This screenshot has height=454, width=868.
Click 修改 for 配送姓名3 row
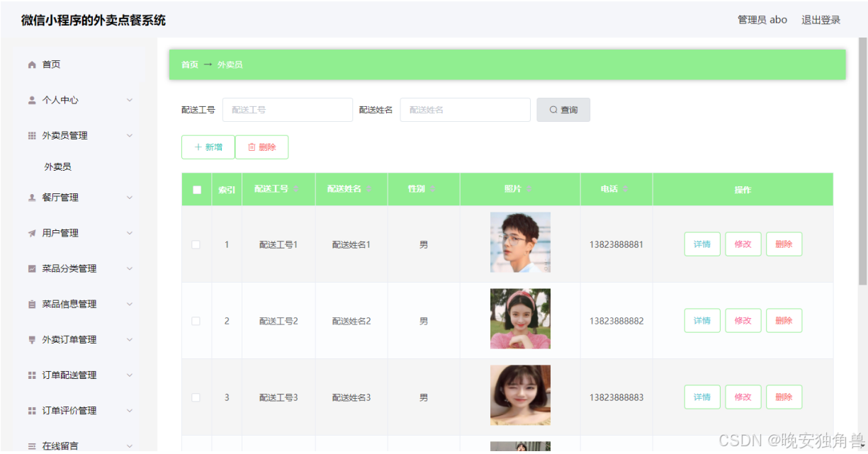tap(743, 397)
